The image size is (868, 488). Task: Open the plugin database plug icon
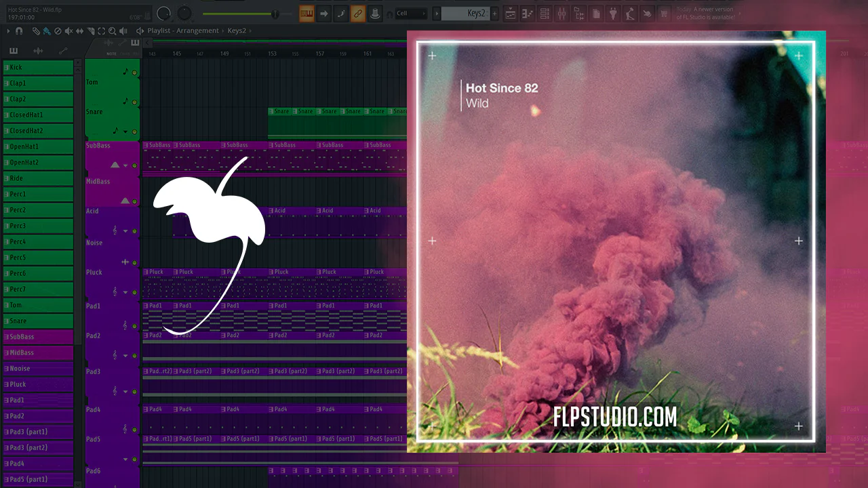[x=613, y=14]
